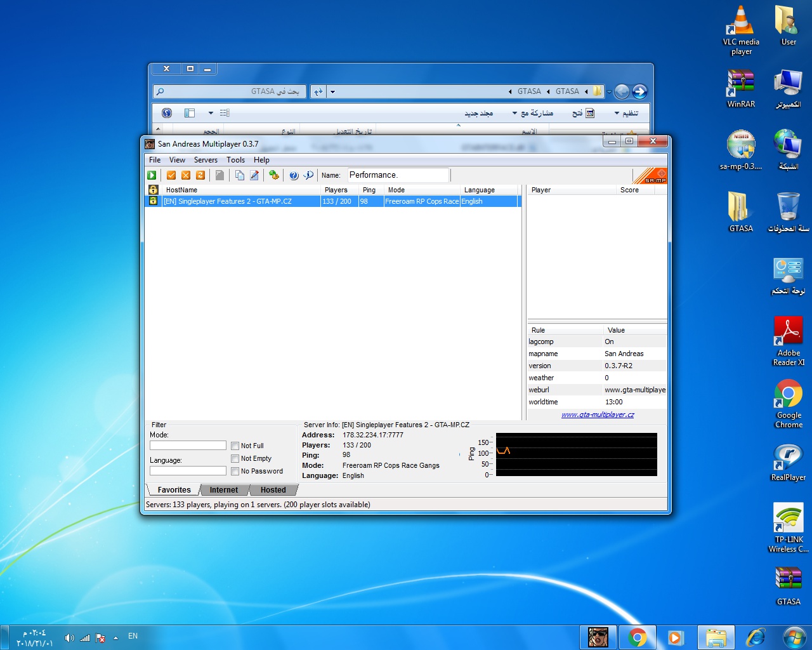Click Explorer's مجلد جديد new folder button
The height and width of the screenshot is (650, 812).
pyautogui.click(x=478, y=113)
